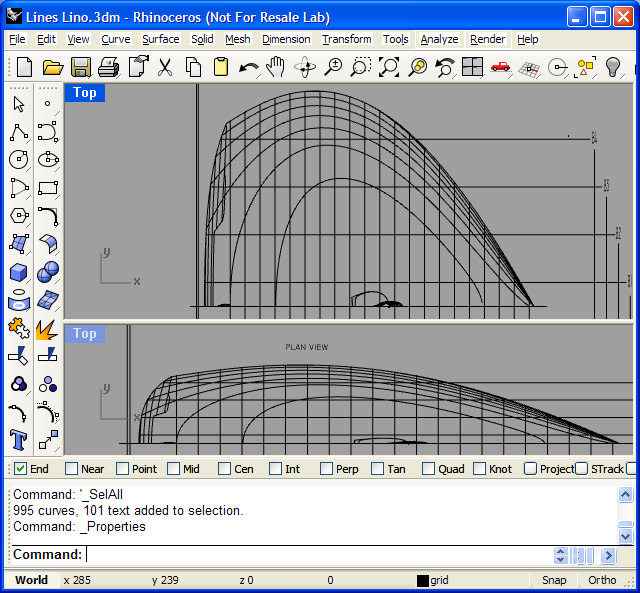Screen dimensions: 640x593
Task: Enable the Cen osnap checkbox
Action: pyautogui.click(x=224, y=469)
